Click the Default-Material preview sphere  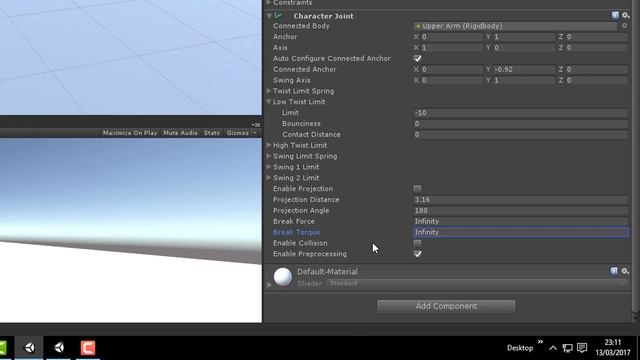click(282, 277)
